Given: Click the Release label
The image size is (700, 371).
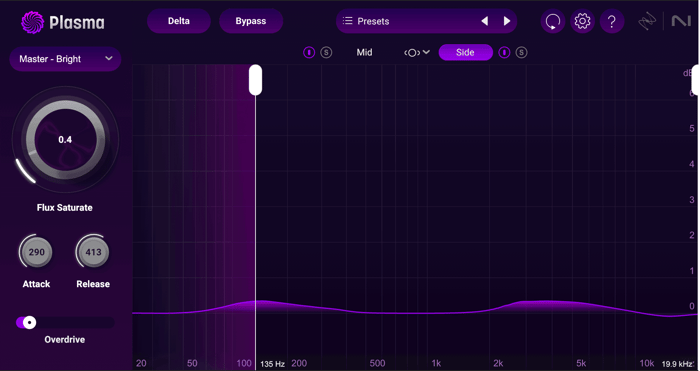Looking at the screenshot, I should 93,284.
